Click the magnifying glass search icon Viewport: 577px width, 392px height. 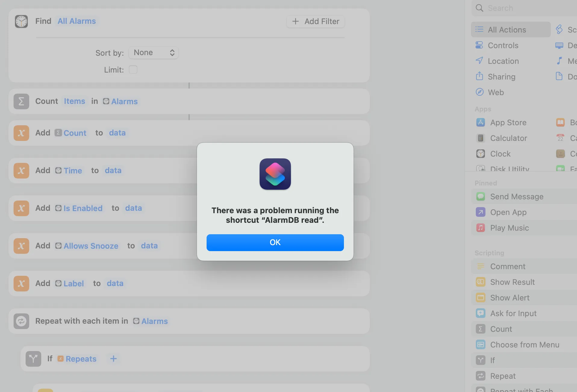[x=479, y=8]
